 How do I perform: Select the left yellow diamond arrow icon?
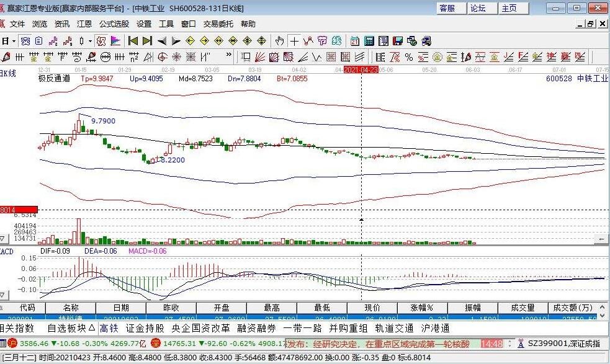pos(191,41)
